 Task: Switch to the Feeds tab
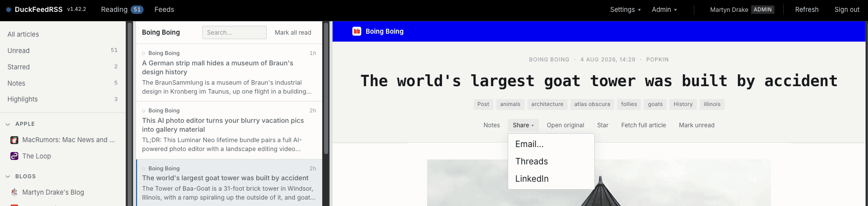coord(164,9)
